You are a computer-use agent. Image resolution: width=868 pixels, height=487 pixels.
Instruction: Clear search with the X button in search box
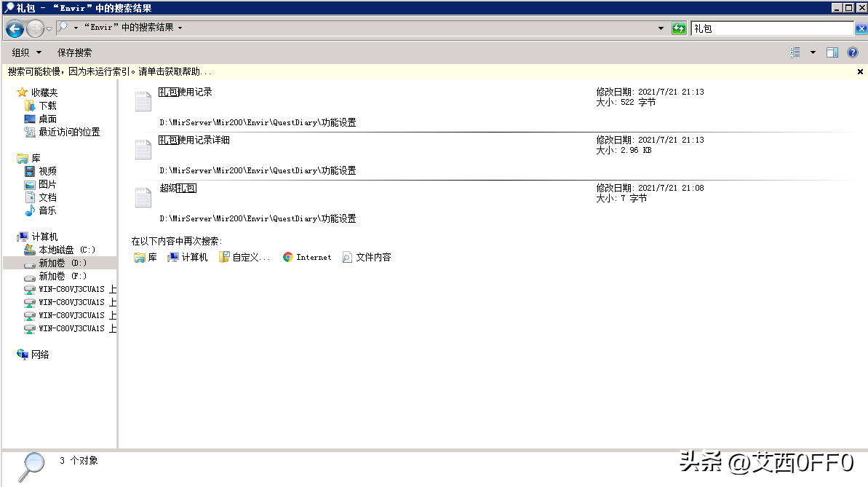tap(861, 28)
